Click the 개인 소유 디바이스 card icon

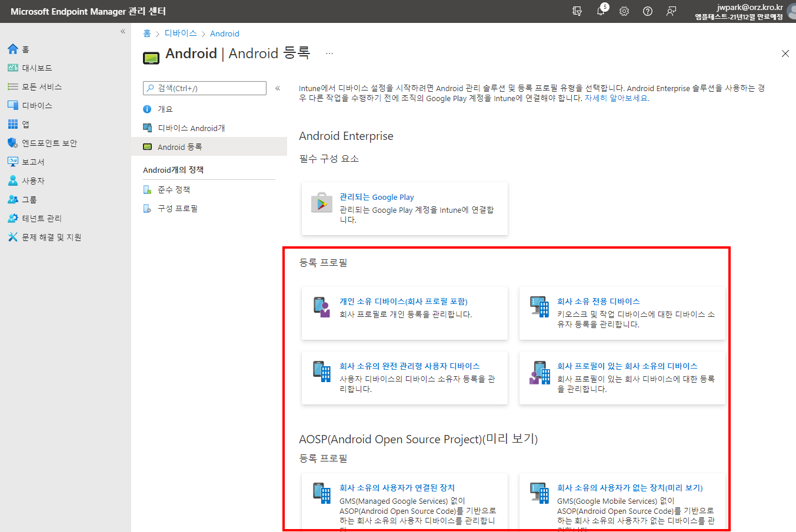tap(322, 307)
